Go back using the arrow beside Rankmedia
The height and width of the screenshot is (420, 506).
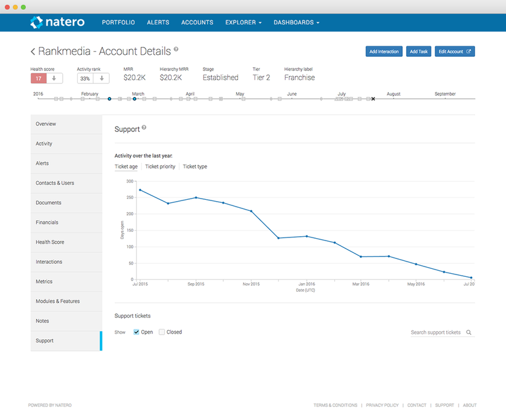click(33, 52)
